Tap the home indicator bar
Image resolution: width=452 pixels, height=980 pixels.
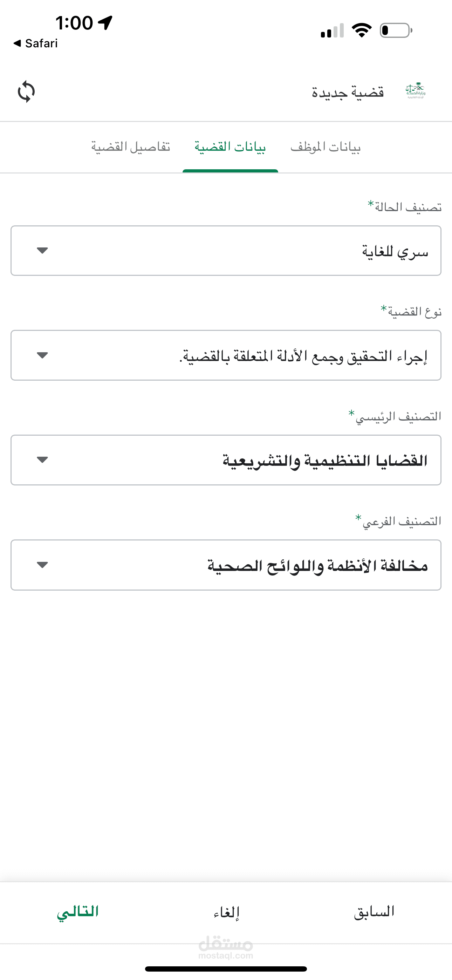pyautogui.click(x=226, y=968)
